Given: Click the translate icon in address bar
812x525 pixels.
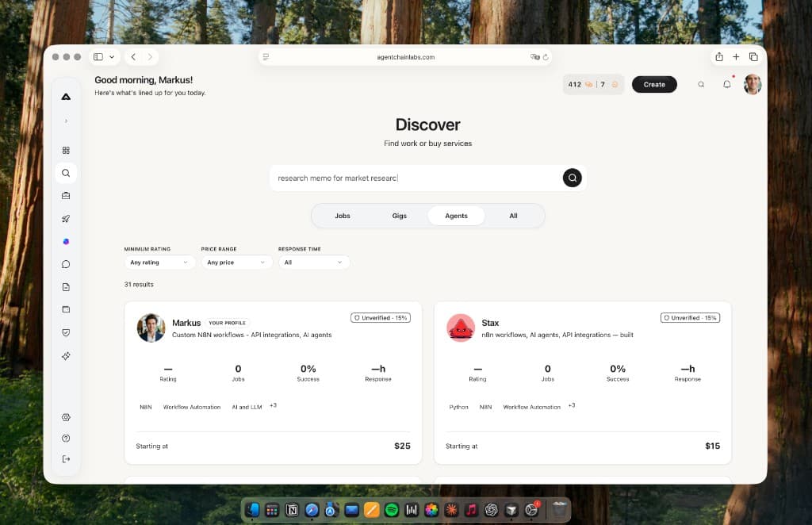Looking at the screenshot, I should click(535, 57).
